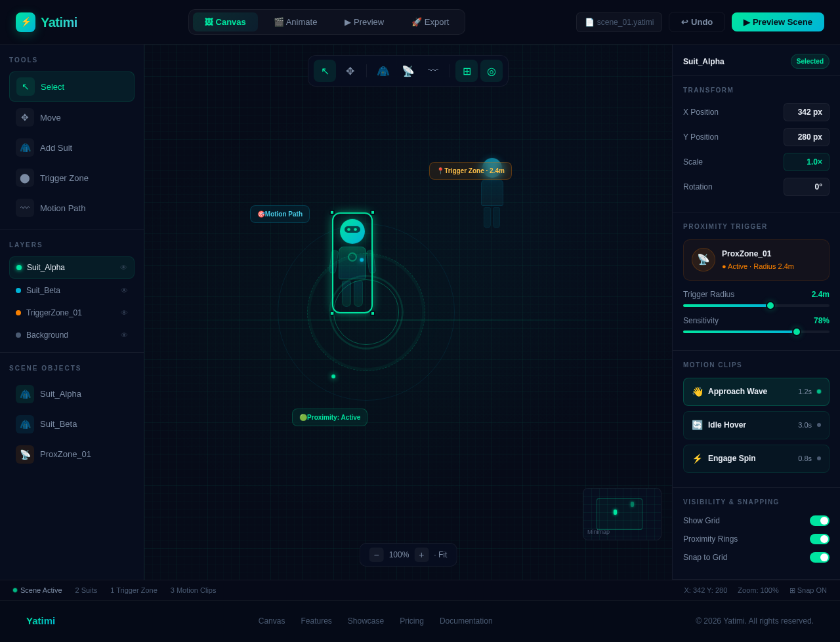
Task: Click the Add Suit jacket icon in canvas toolbar
Action: (x=383, y=71)
